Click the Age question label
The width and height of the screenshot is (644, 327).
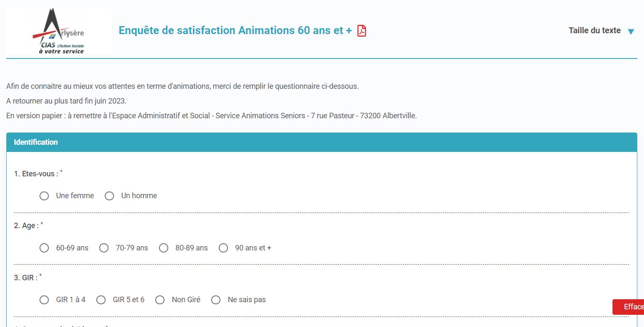pyautogui.click(x=27, y=226)
